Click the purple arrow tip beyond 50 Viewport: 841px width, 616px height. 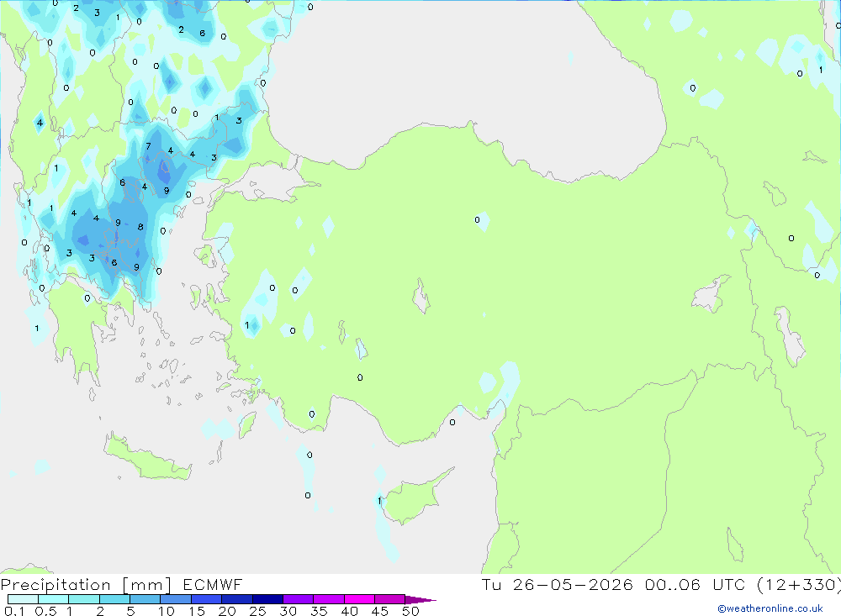coord(420,599)
